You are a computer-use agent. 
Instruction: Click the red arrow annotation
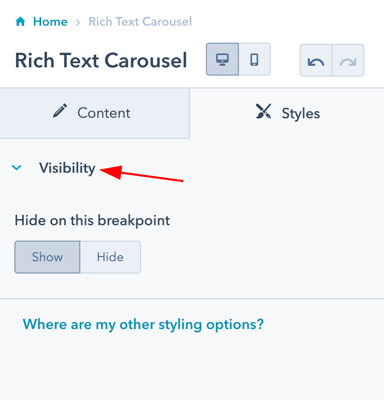coord(142,173)
